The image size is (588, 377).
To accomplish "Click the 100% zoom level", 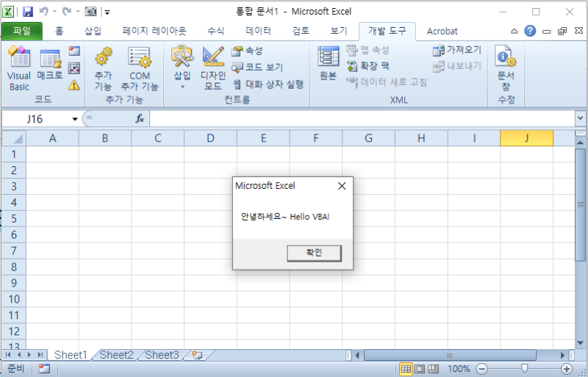I will tap(459, 369).
